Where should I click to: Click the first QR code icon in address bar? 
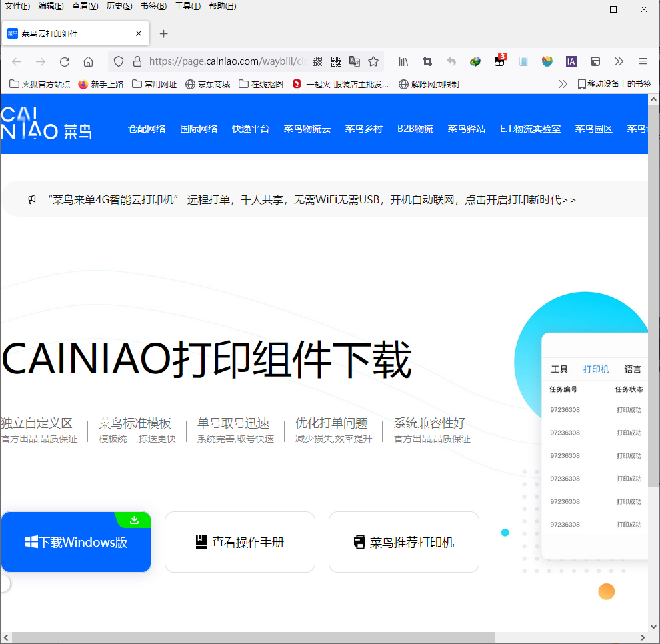point(317,62)
